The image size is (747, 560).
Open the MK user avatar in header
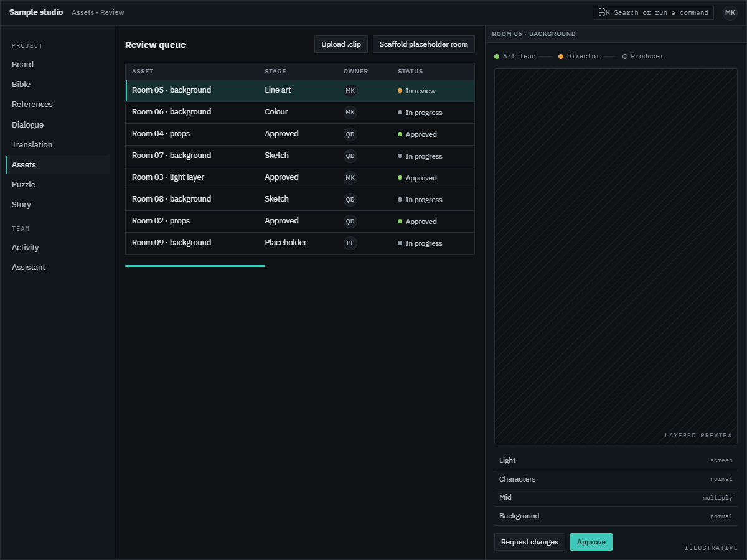[730, 12]
